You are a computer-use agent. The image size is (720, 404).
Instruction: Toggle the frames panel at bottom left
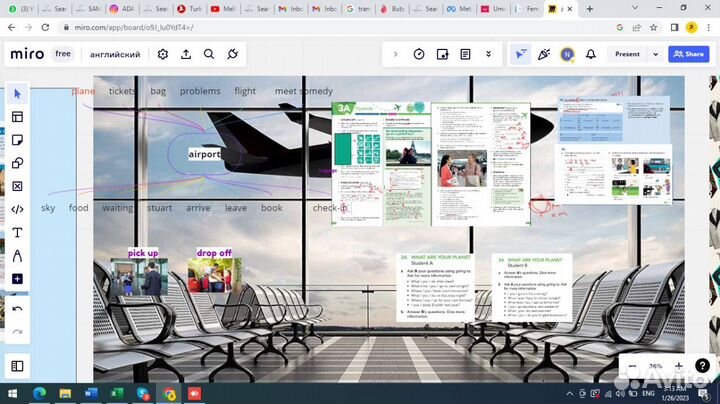[17, 367]
